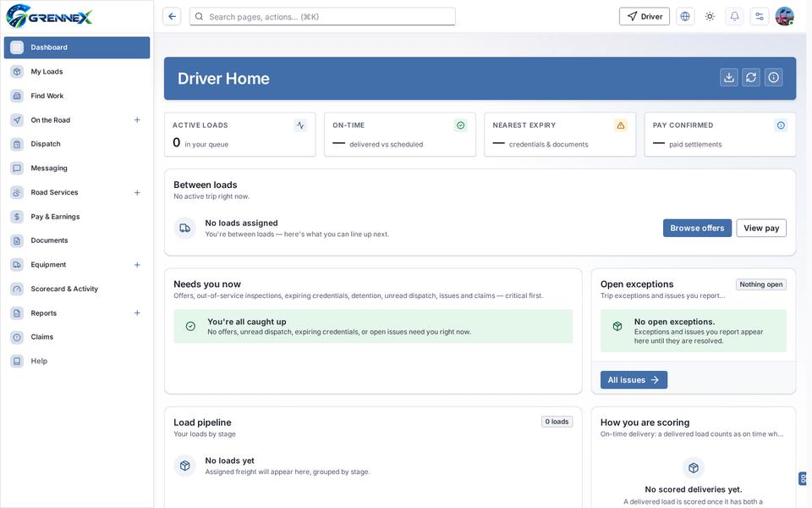This screenshot has height=508, width=812.
Task: Refresh the Driver Home dashboard
Action: coord(751,78)
